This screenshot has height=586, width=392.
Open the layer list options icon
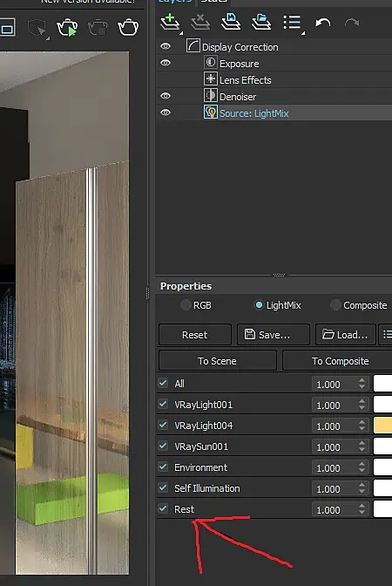point(293,23)
